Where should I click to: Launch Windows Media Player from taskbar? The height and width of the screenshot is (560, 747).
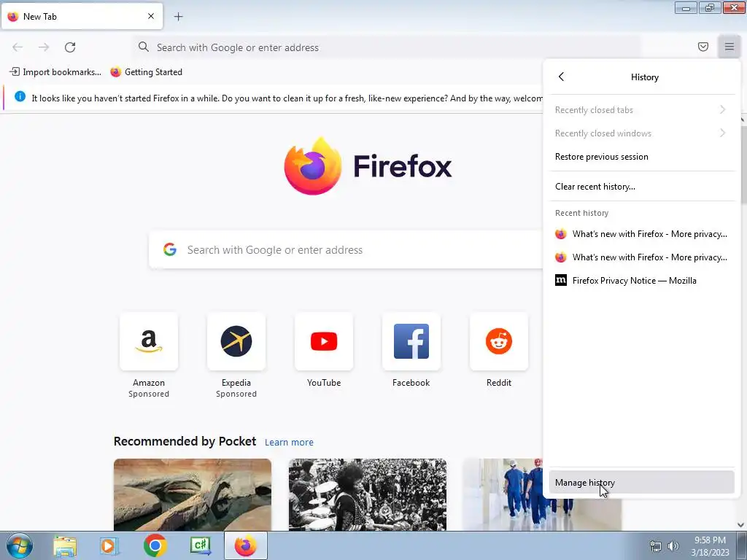109,546
